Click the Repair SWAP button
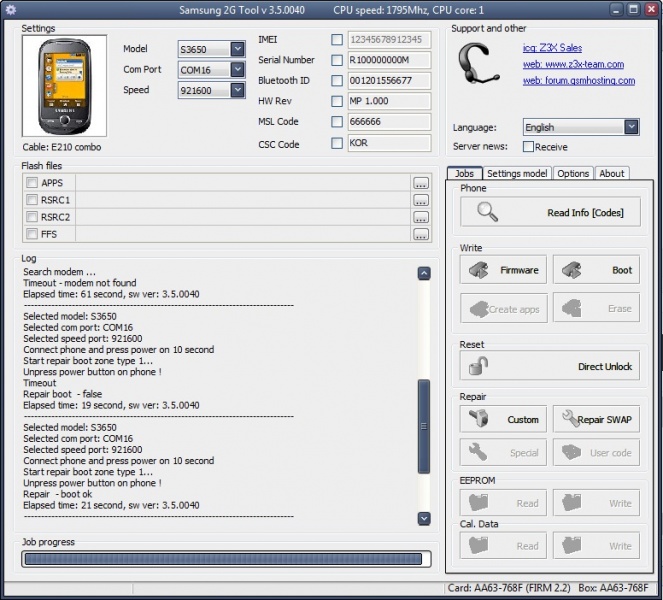This screenshot has height=600, width=663. [x=596, y=419]
